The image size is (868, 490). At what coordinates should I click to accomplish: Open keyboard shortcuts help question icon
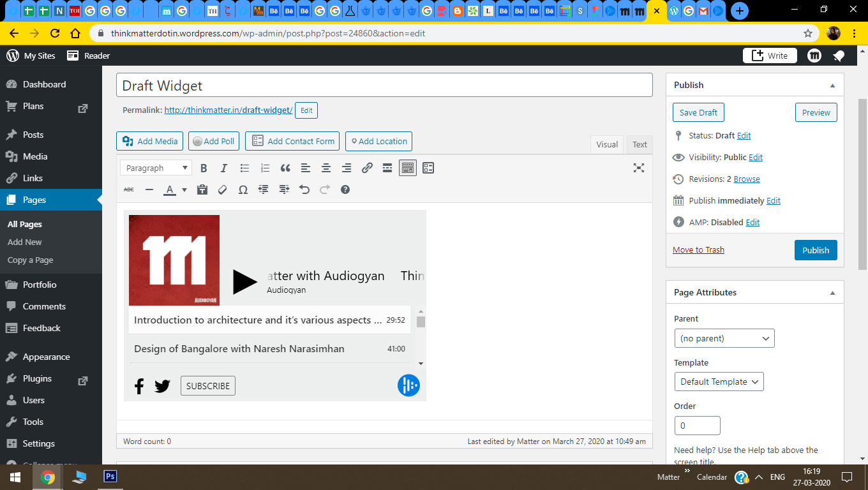tap(345, 189)
